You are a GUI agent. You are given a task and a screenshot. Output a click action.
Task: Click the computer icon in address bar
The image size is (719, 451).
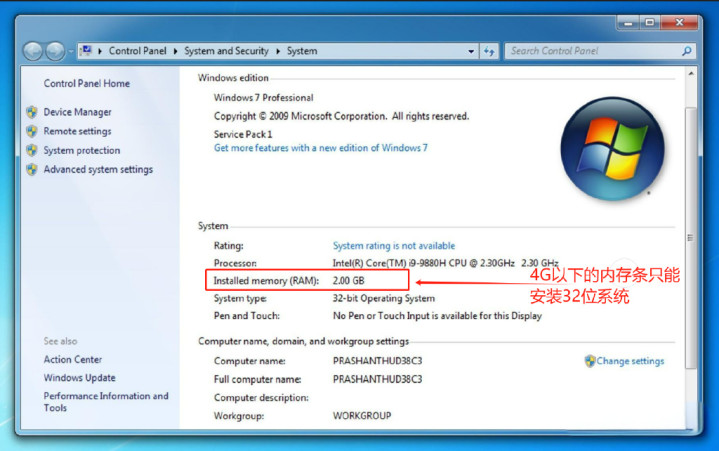pyautogui.click(x=86, y=50)
